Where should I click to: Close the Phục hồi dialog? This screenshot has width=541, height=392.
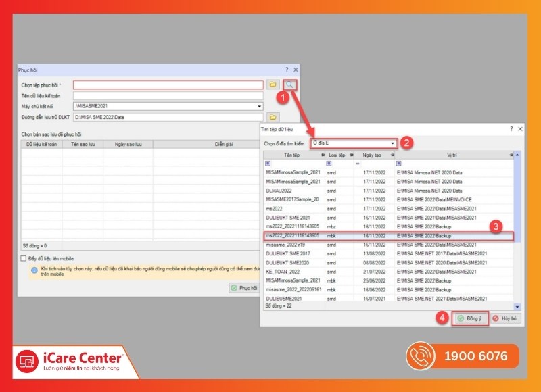[x=296, y=70]
